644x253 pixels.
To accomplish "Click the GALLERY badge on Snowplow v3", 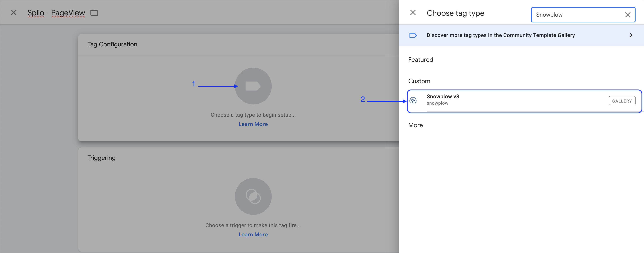I will [622, 101].
